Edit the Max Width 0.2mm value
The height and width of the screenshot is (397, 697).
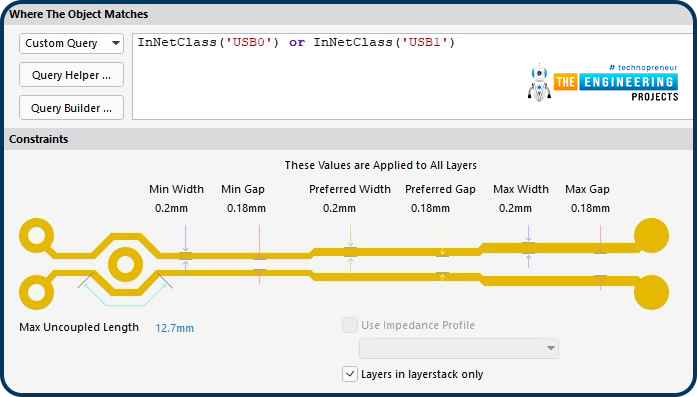[515, 208]
